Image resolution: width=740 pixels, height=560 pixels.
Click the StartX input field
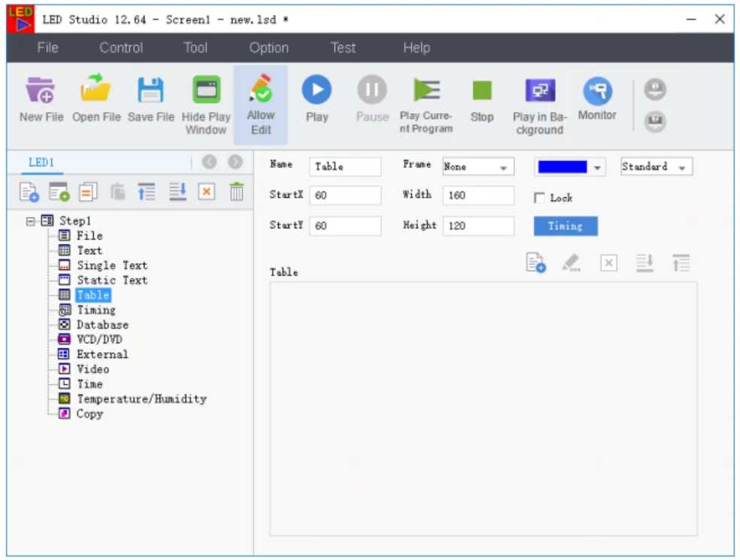pyautogui.click(x=345, y=195)
